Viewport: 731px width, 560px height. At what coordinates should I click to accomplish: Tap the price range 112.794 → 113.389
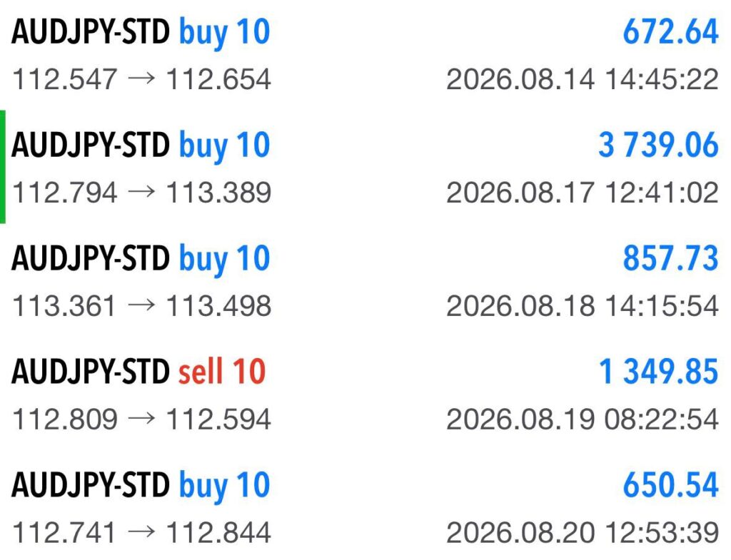142,193
